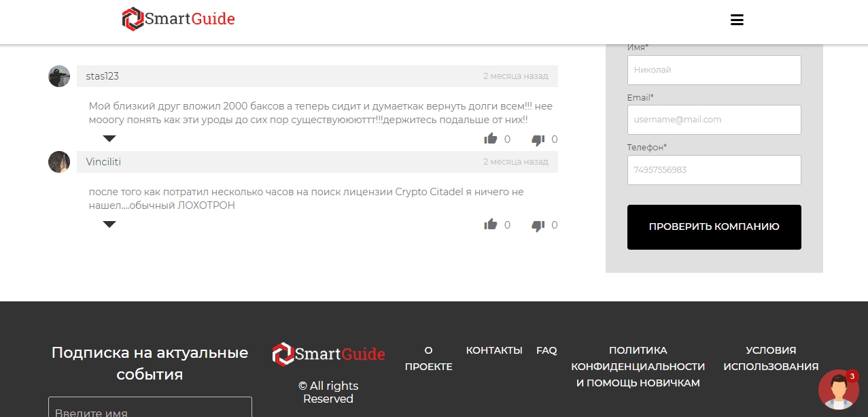Expand replies under Vinciliti comment
Viewport: 868px width, 417px height.
tap(109, 224)
